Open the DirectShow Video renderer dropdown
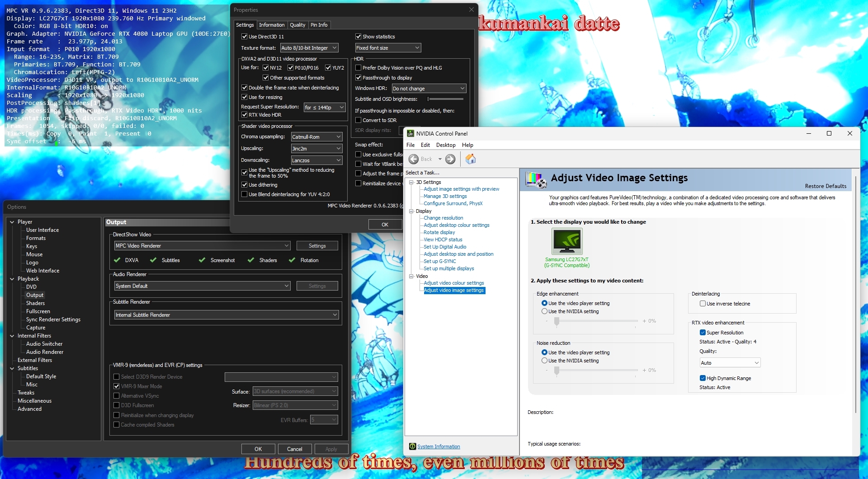 (202, 246)
